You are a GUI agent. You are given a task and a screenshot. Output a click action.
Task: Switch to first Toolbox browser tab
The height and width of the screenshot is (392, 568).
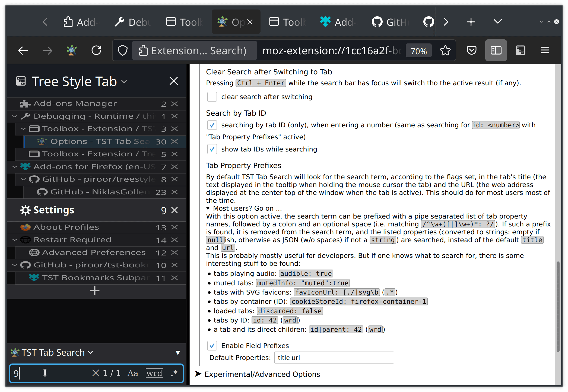tap(185, 22)
